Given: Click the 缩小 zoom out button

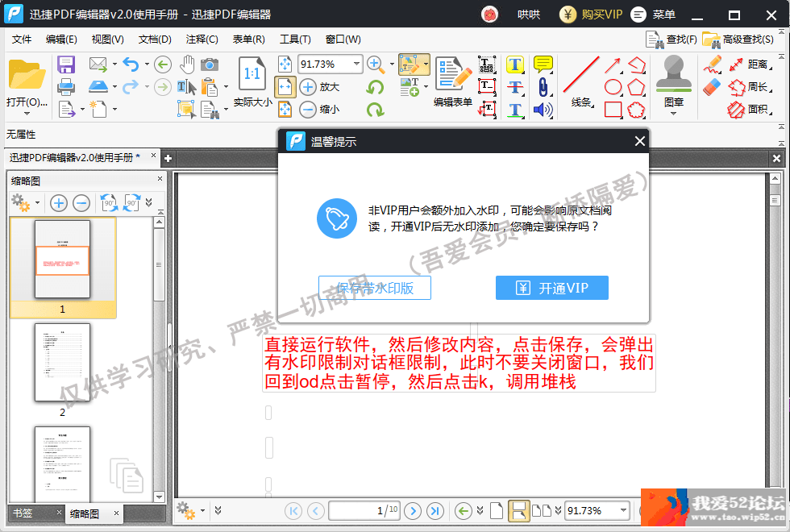Looking at the screenshot, I should 319,109.
